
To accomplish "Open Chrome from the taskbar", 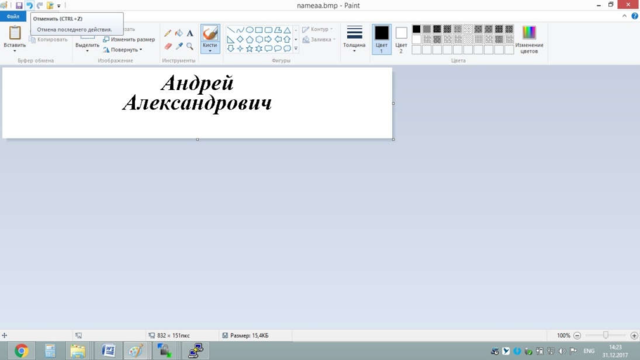I will pos(22,351).
